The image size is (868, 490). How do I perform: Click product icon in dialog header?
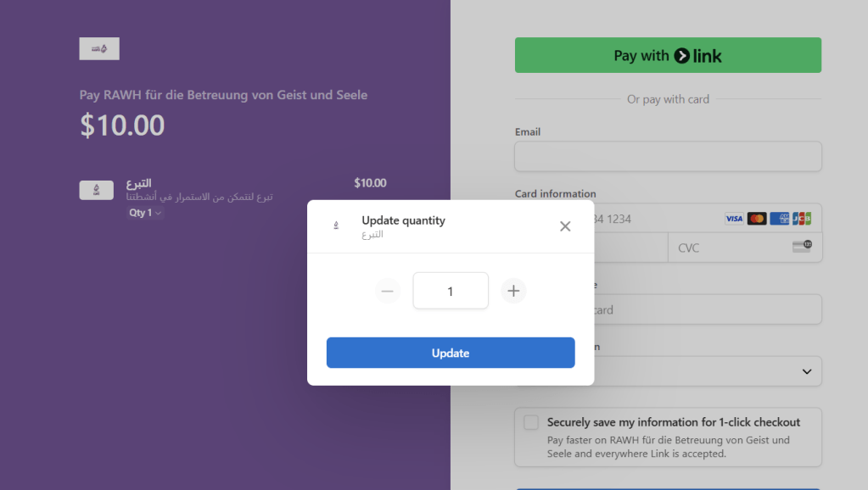pyautogui.click(x=336, y=226)
